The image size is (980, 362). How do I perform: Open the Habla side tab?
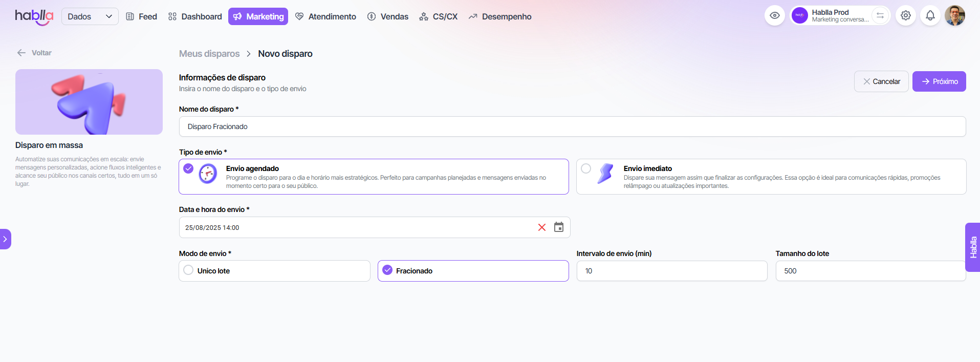(x=973, y=247)
